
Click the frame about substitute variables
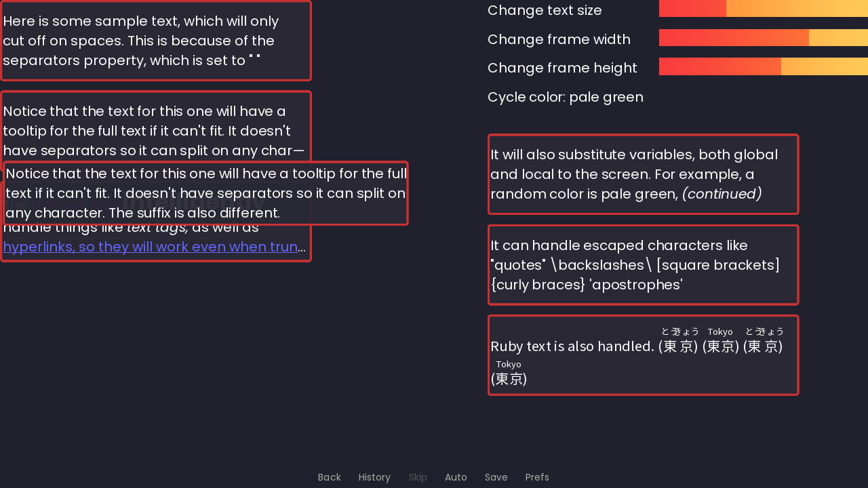(643, 174)
